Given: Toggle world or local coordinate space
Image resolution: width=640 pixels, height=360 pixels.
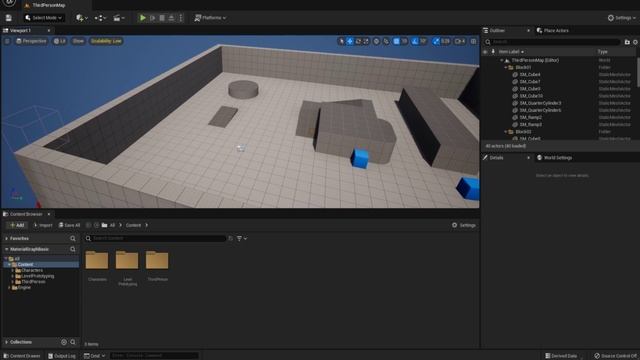Looking at the screenshot, I should [x=376, y=41].
